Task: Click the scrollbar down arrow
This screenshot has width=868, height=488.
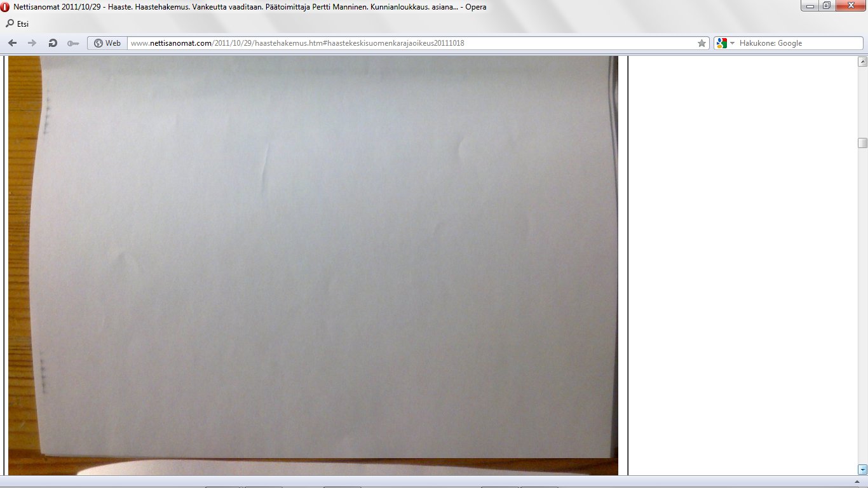Action: coord(862,470)
